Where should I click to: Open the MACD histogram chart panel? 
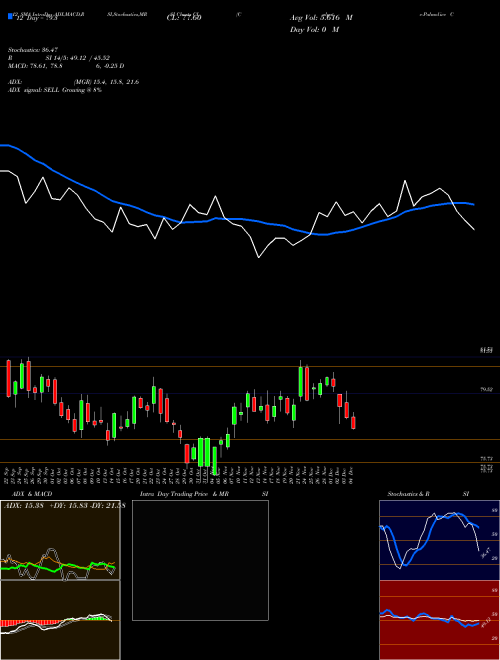point(60,620)
